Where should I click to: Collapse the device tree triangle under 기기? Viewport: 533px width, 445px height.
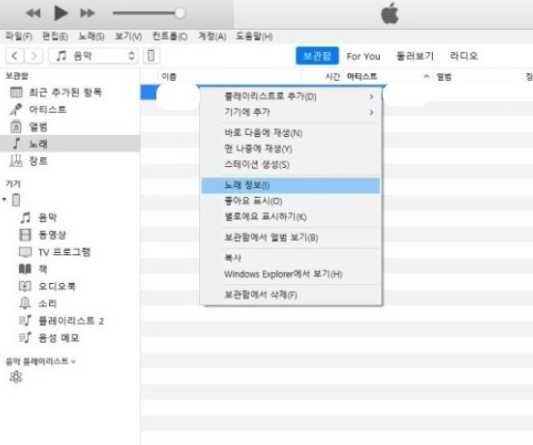4,199
